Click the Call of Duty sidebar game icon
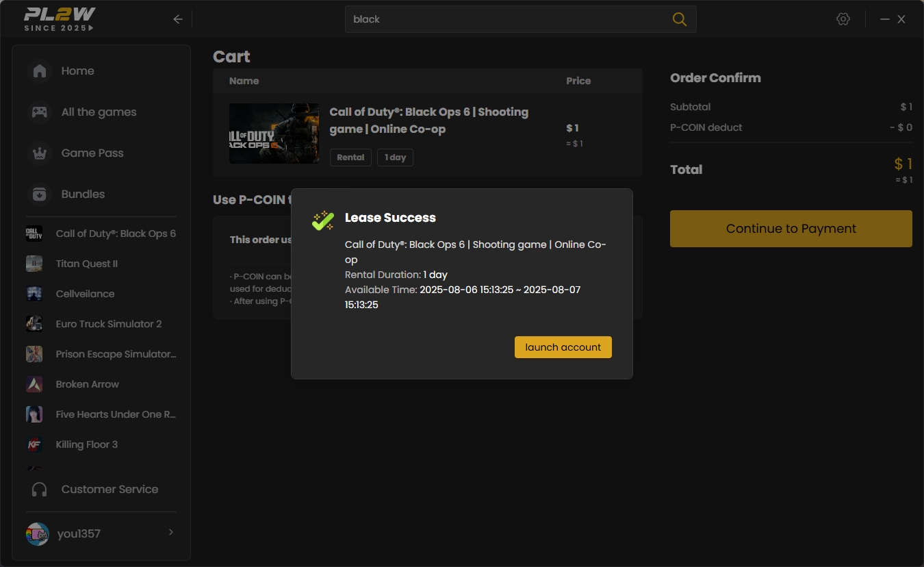 [34, 234]
